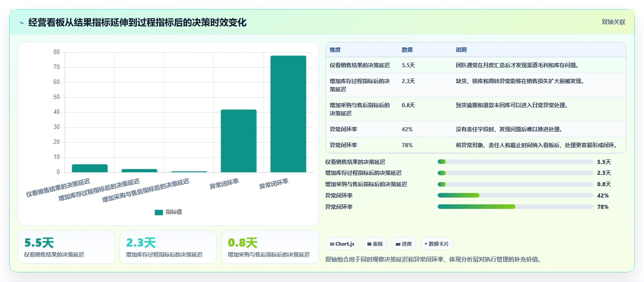The width and height of the screenshot is (644, 282).
Task: Select the Chart.js chip
Action: pyautogui.click(x=342, y=244)
